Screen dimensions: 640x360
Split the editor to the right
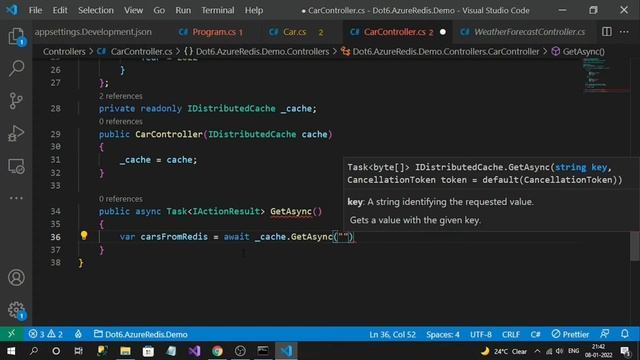(607, 31)
